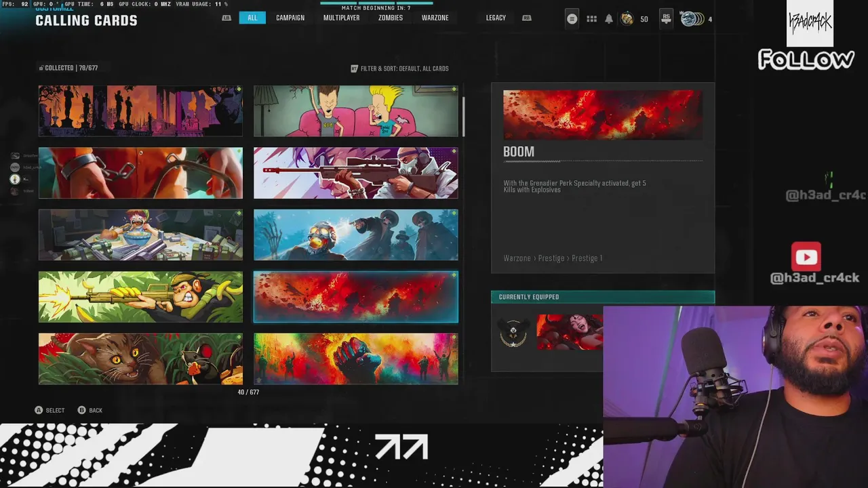Click the 40 / 677 position counter

tap(248, 392)
